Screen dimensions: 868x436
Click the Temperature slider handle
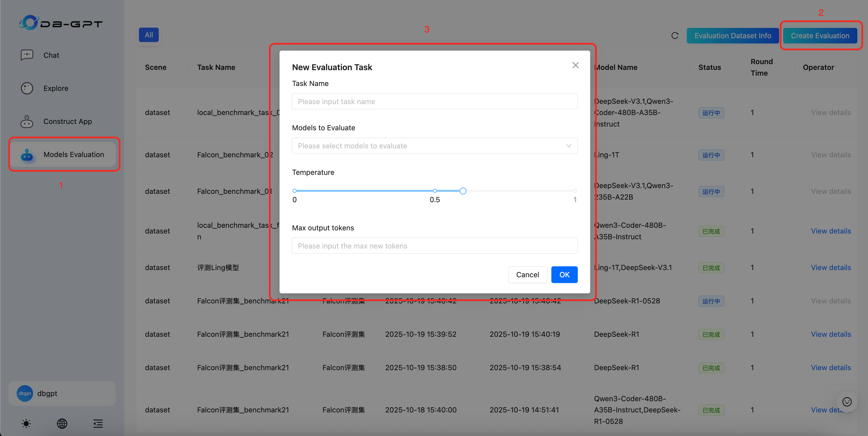(463, 191)
